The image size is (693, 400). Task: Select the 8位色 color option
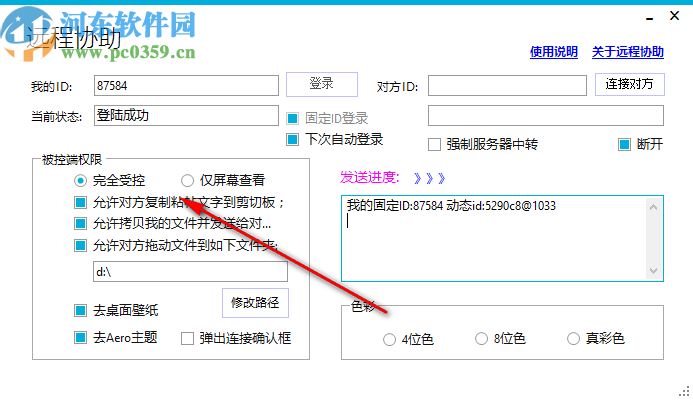click(x=481, y=339)
